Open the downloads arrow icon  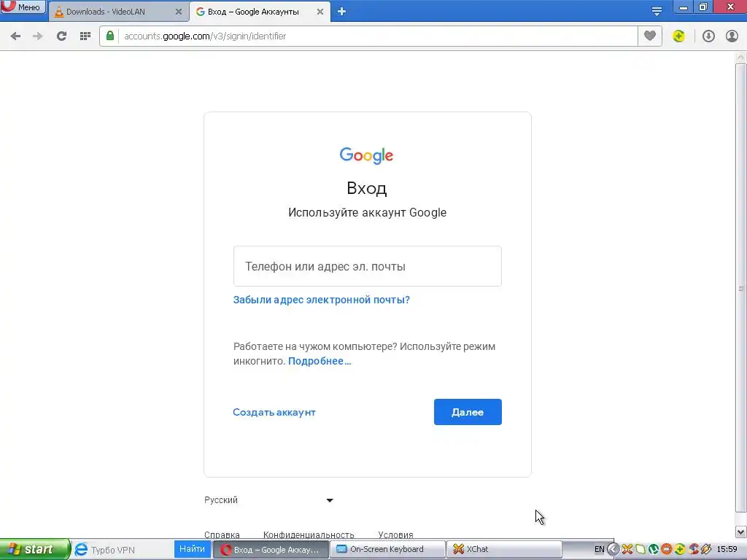click(708, 36)
